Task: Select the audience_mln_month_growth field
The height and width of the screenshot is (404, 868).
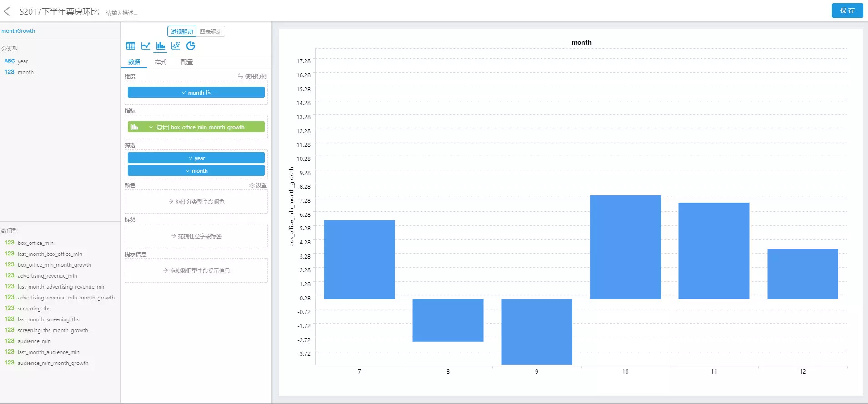Action: (53, 363)
